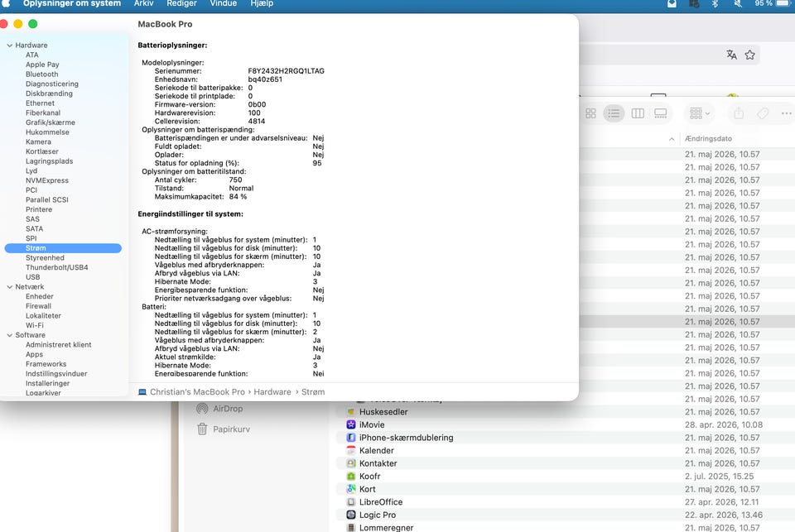795x532 pixels.
Task: Click the translate icon in browser bar
Action: point(731,55)
